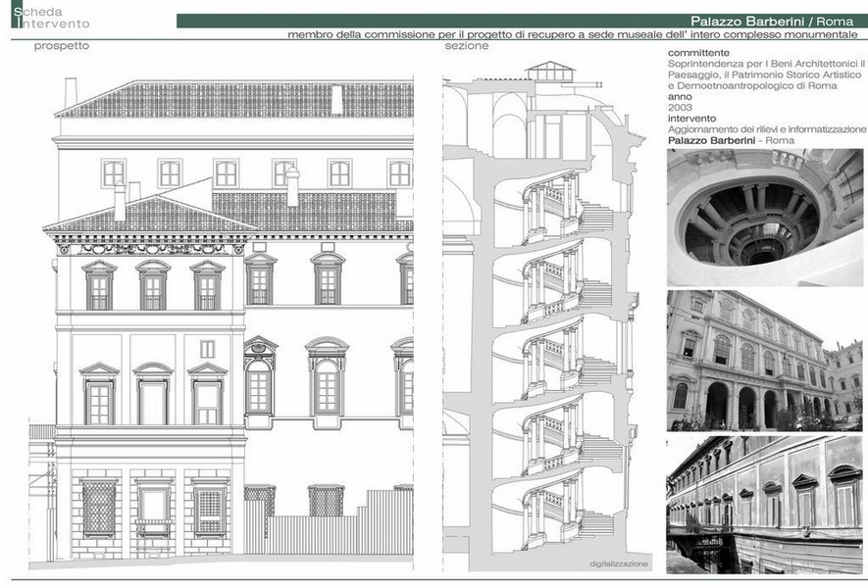The height and width of the screenshot is (588, 868).
Task: Click the 'sezione' label
Action: [x=467, y=46]
